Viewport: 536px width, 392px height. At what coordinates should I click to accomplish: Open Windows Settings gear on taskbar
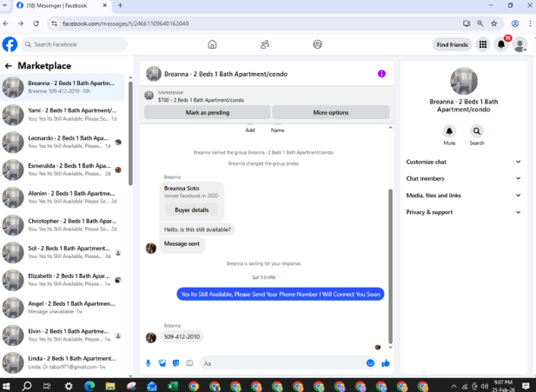[x=69, y=386]
